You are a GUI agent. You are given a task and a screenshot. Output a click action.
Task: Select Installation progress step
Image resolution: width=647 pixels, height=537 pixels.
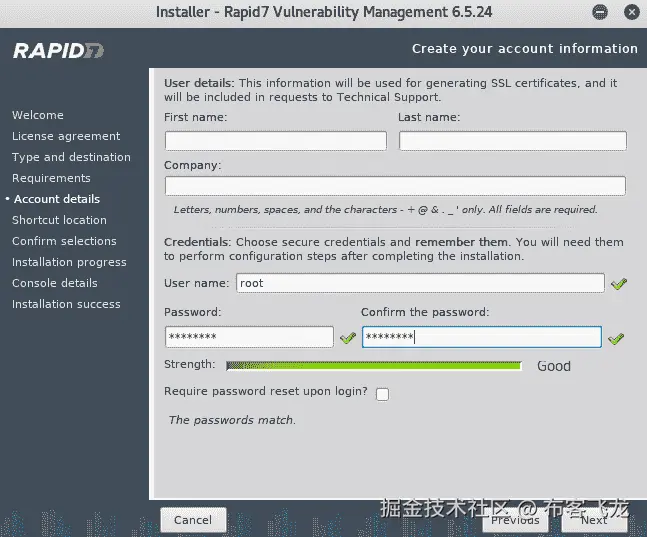point(69,262)
